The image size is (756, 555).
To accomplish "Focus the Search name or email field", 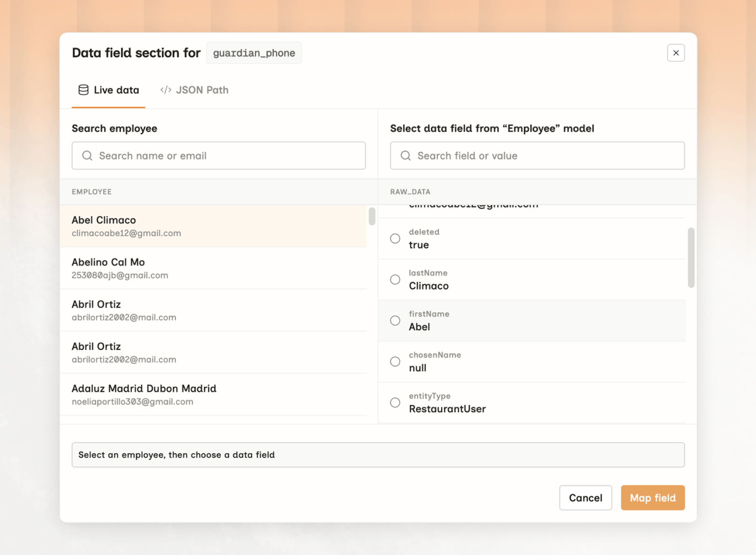I will [219, 156].
